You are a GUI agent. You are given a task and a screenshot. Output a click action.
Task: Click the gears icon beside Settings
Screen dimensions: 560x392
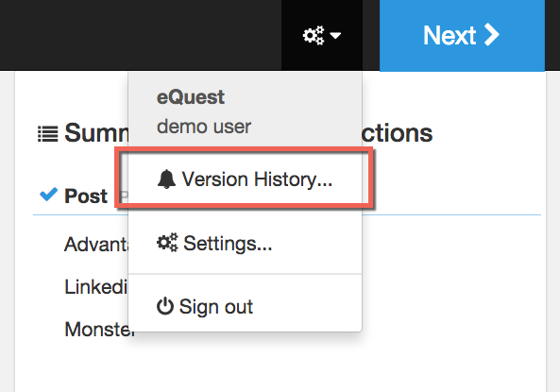click(167, 243)
